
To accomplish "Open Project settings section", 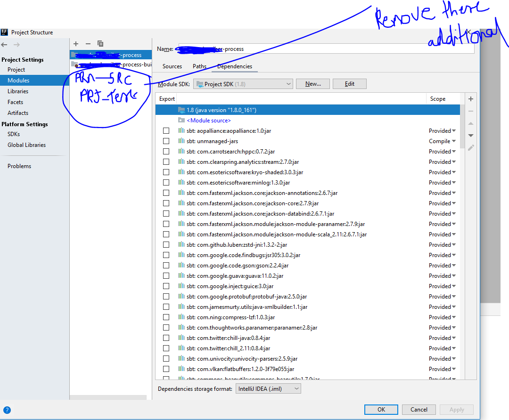I will click(16, 70).
